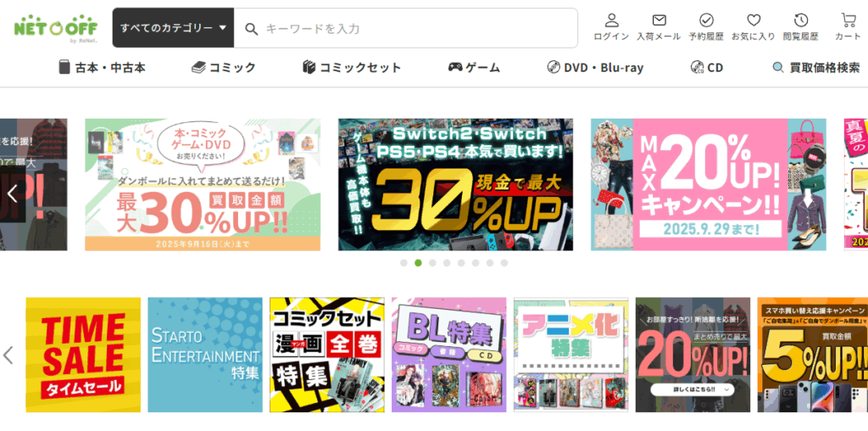The image size is (868, 431).
Task: Select the first carousel pagination dot
Action: click(x=403, y=263)
